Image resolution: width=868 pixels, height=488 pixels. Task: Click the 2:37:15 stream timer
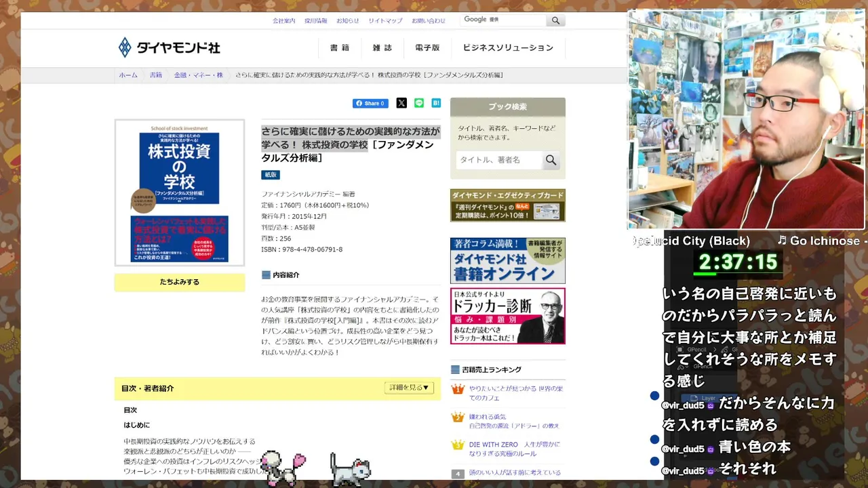tap(738, 262)
